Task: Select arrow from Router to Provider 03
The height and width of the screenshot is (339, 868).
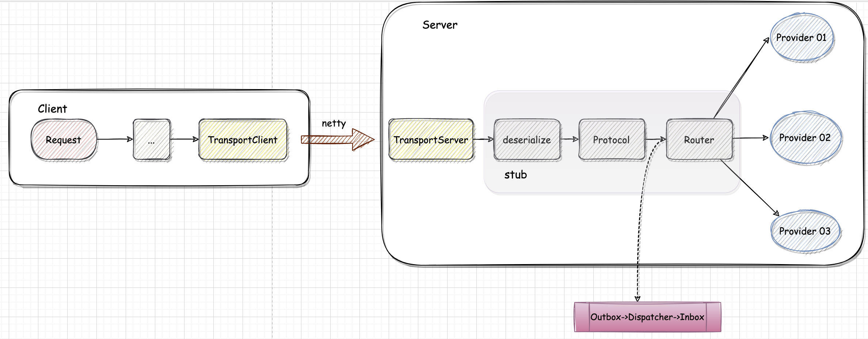Action: pyautogui.click(x=750, y=188)
